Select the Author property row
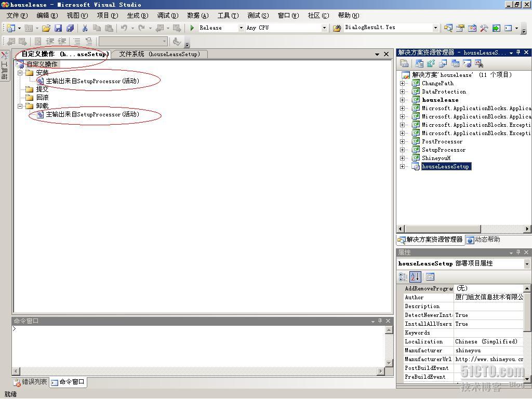 (x=463, y=297)
